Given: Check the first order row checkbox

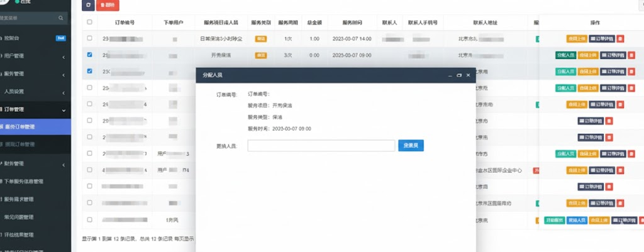Looking at the screenshot, I should tap(89, 38).
